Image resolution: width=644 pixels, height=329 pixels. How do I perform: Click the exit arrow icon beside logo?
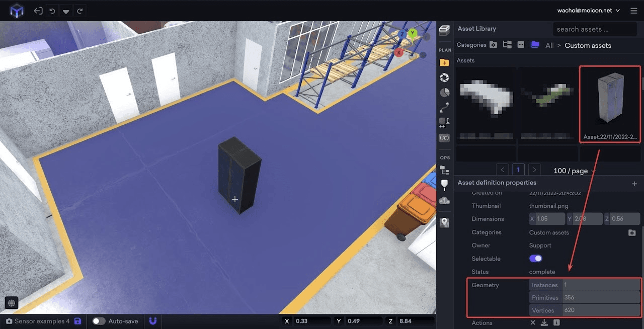[x=38, y=11]
